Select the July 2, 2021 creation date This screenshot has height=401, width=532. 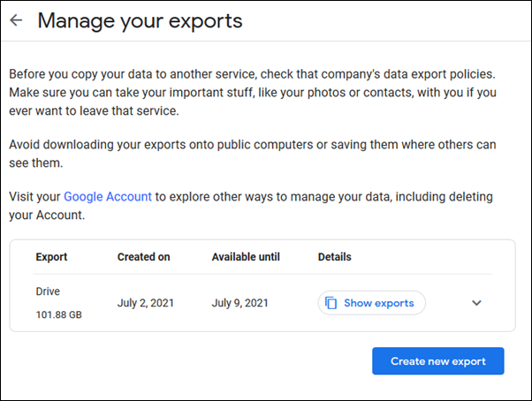tap(146, 303)
